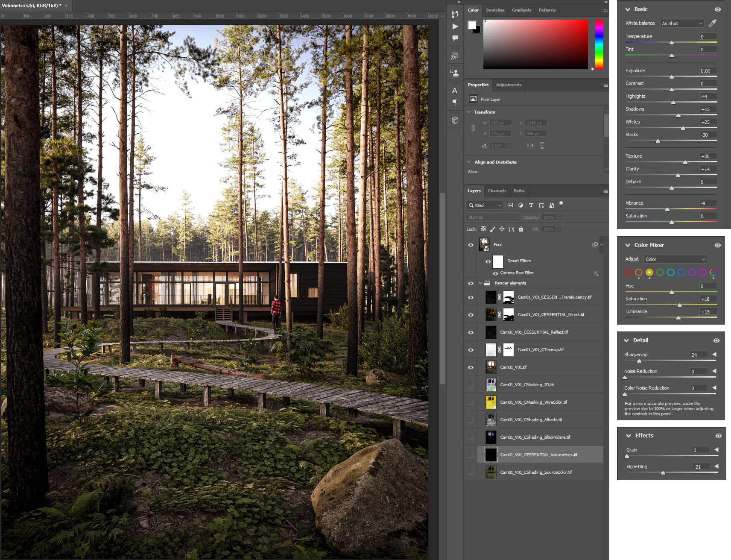This screenshot has width=731, height=560.
Task: Toggle Basic panel preview eye
Action: point(718,9)
